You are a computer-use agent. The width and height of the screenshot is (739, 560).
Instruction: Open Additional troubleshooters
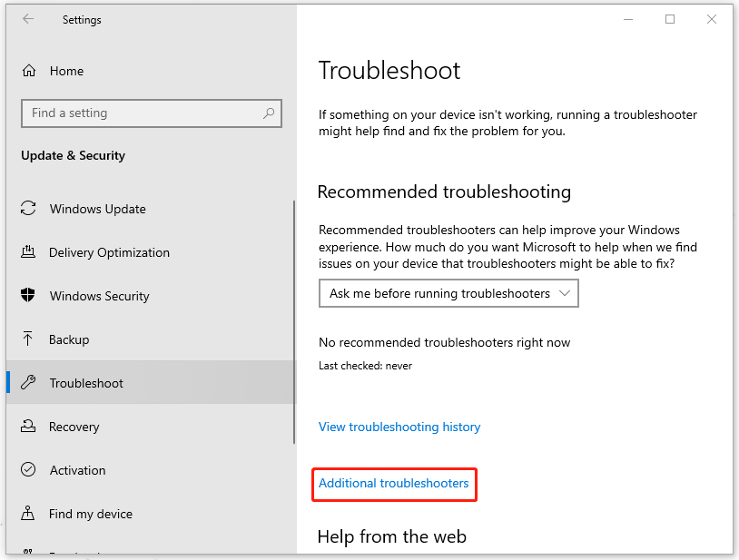coord(394,484)
